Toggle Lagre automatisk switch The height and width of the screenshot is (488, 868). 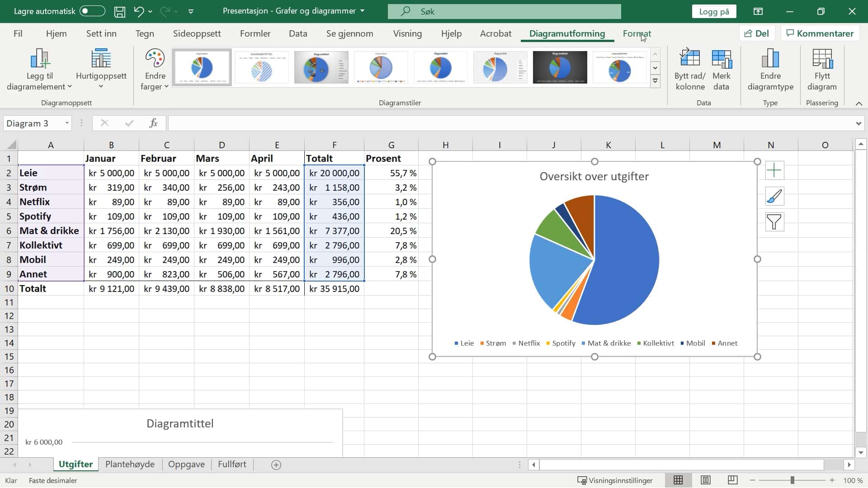click(92, 11)
